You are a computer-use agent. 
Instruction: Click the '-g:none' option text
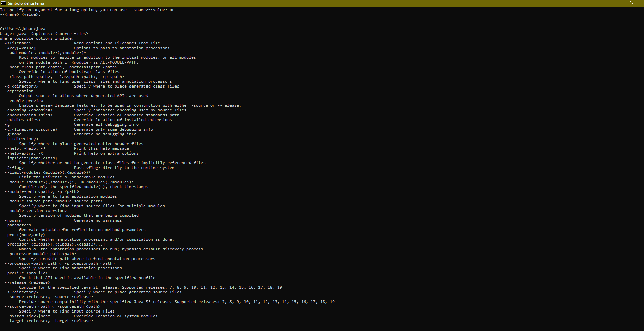13,134
